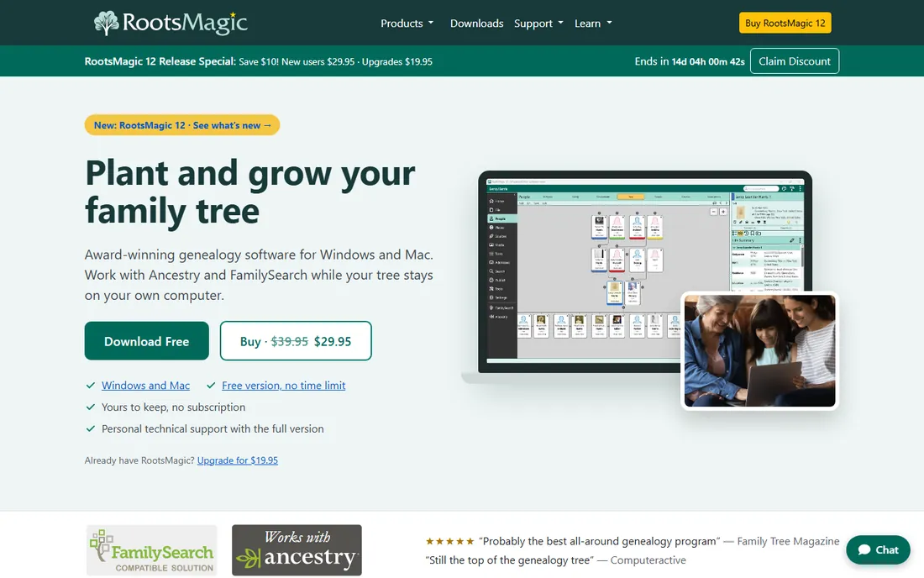Viewport: 924px width, 578px height.
Task: Click the five-star rating icons
Action: pyautogui.click(x=449, y=541)
